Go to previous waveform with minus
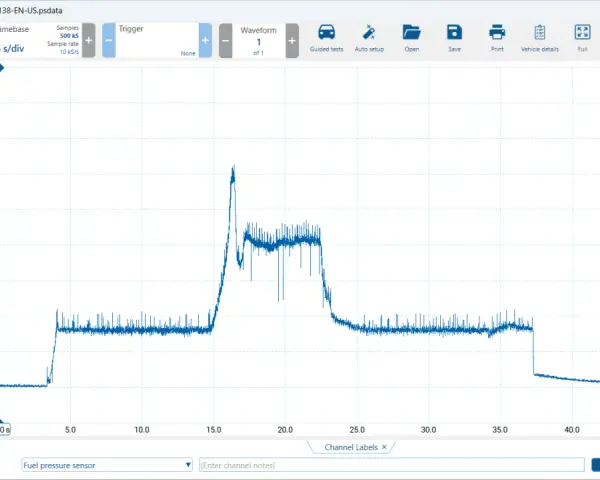Viewport: 600px width, 480px height. pyautogui.click(x=225, y=41)
